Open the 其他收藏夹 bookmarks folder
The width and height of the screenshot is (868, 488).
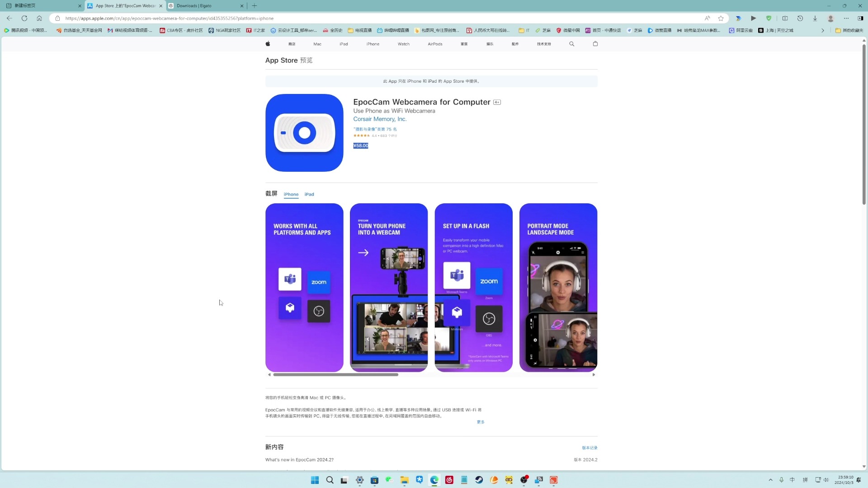[849, 30]
